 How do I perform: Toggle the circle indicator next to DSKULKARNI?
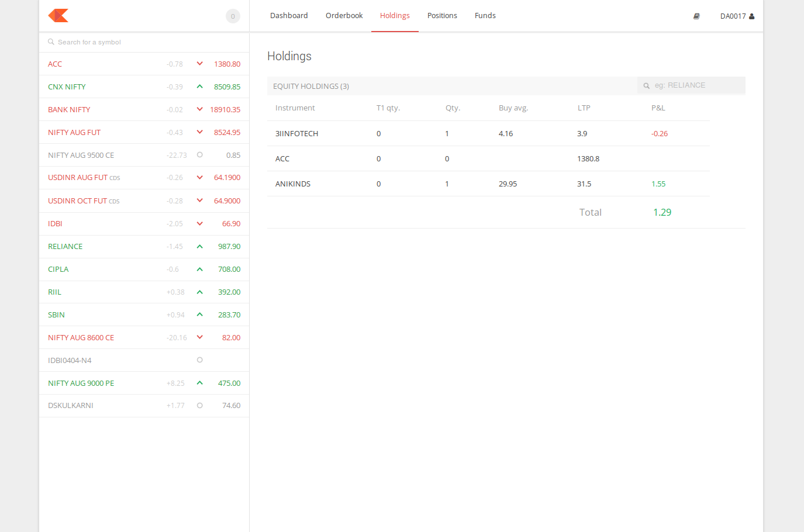click(x=199, y=405)
